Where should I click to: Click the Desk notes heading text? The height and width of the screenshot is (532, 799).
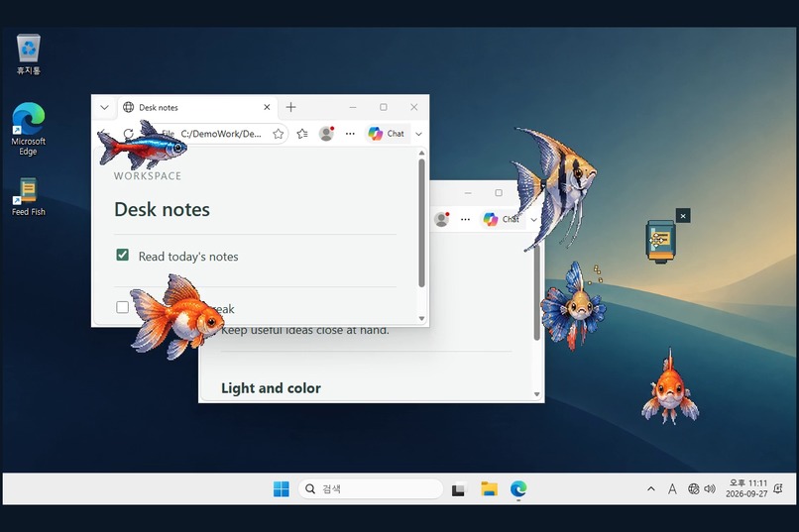162,209
